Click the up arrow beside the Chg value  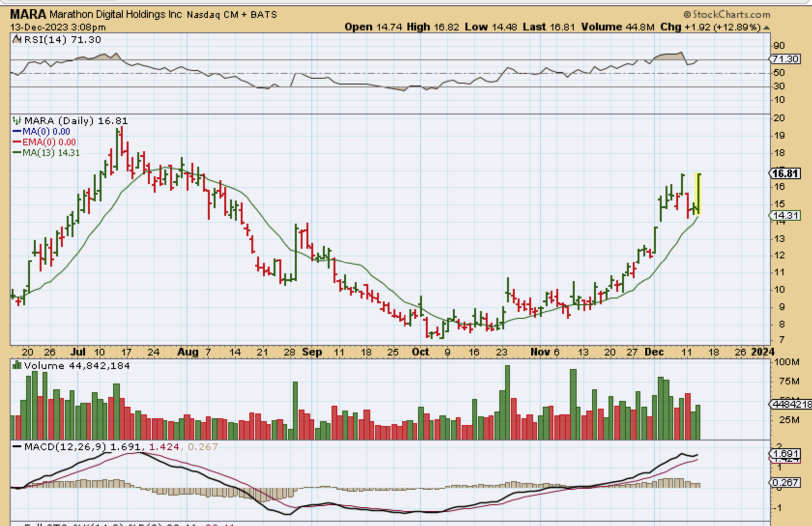pos(766,28)
